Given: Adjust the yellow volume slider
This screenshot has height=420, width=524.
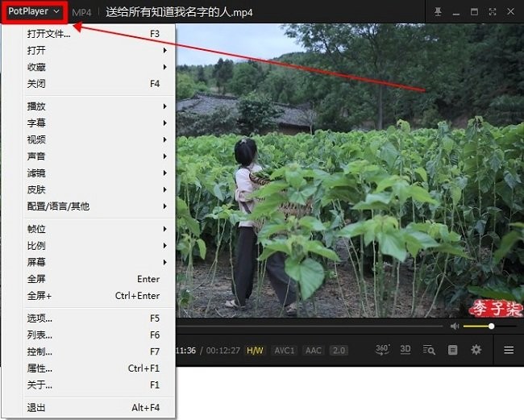Looking at the screenshot, I should pyautogui.click(x=490, y=326).
